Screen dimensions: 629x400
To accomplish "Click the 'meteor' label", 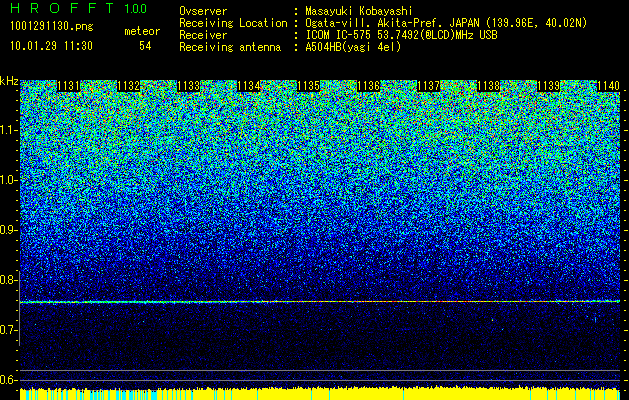I will click(142, 31).
